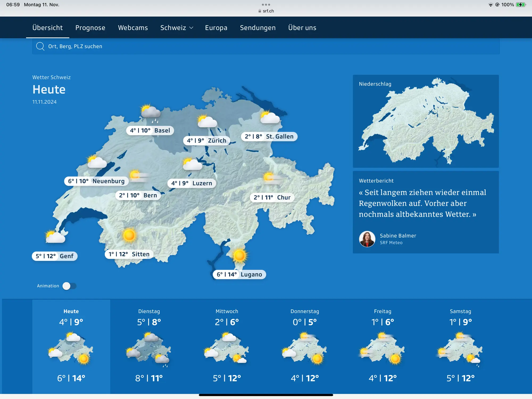532x399 pixels.
Task: Click the three dots multitasking icon
Action: point(266,5)
